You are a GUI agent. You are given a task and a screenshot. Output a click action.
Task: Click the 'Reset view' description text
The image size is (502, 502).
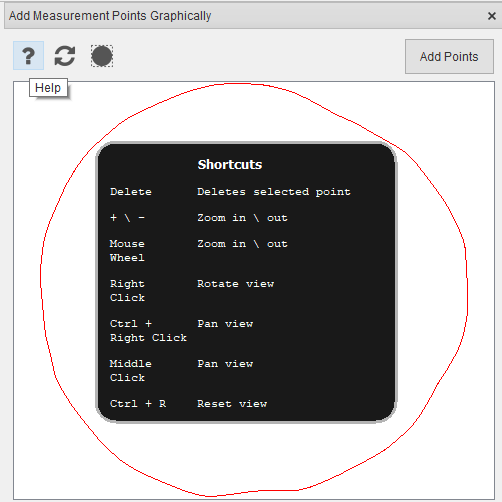[232, 404]
